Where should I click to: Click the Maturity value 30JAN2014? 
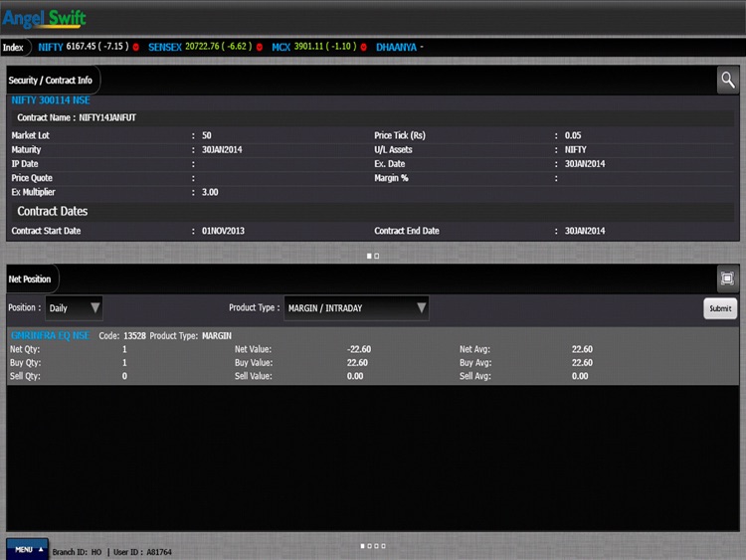pos(222,150)
